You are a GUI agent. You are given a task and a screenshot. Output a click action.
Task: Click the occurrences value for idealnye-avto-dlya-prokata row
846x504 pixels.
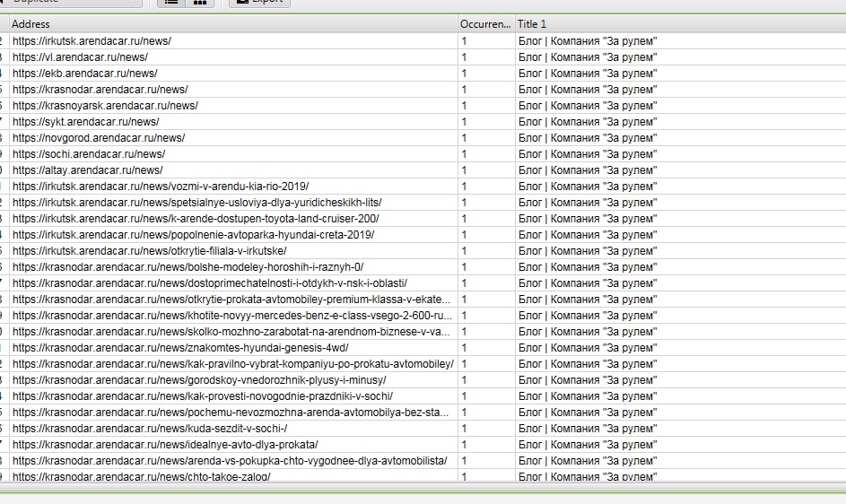tap(464, 445)
